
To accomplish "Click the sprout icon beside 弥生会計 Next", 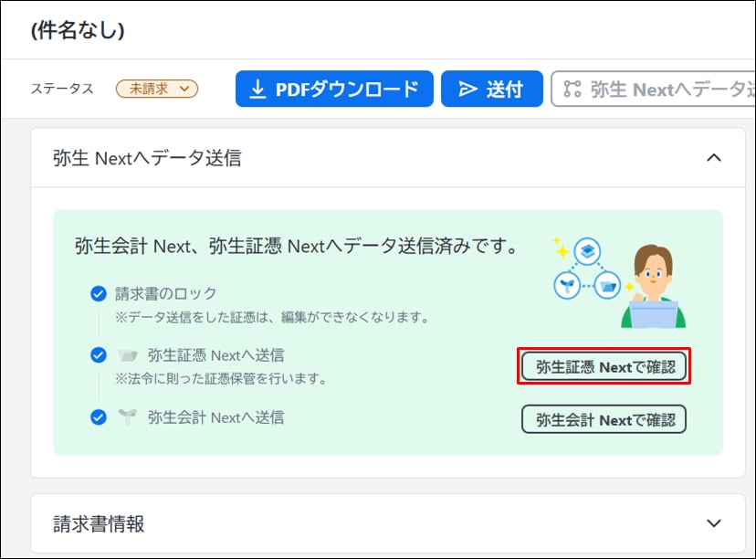I will pyautogui.click(x=128, y=417).
